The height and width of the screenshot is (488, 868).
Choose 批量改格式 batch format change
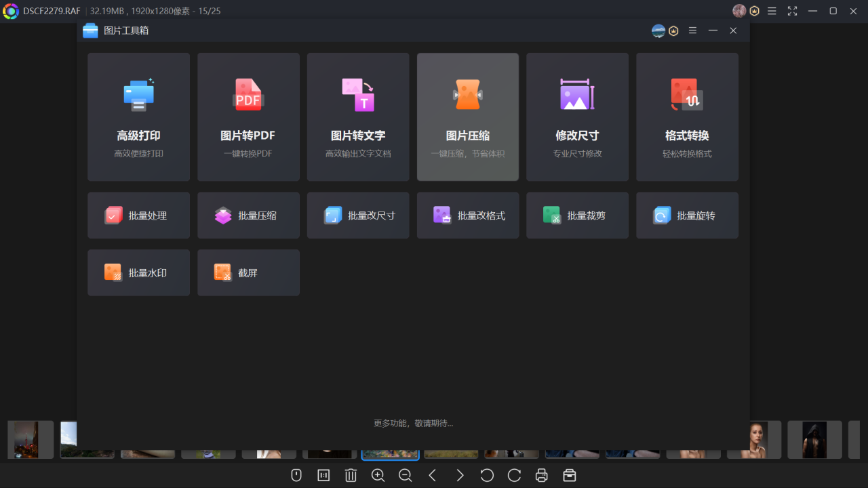click(x=468, y=216)
